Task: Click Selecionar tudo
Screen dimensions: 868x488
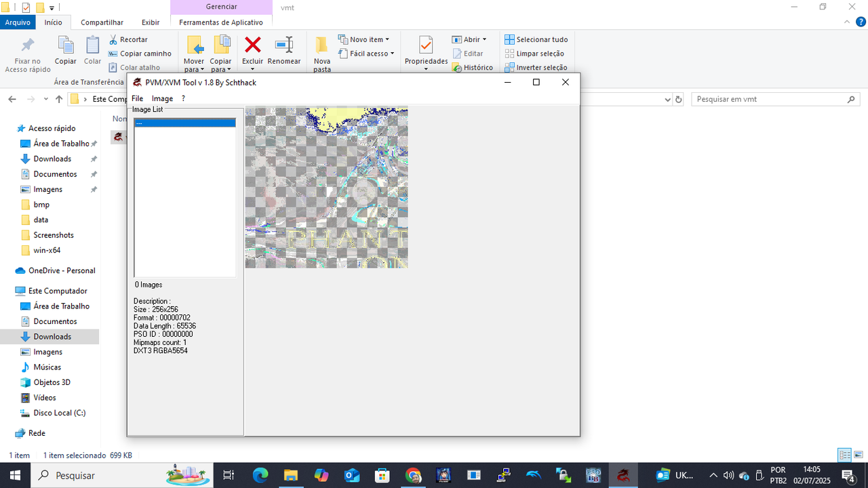Action: [536, 39]
